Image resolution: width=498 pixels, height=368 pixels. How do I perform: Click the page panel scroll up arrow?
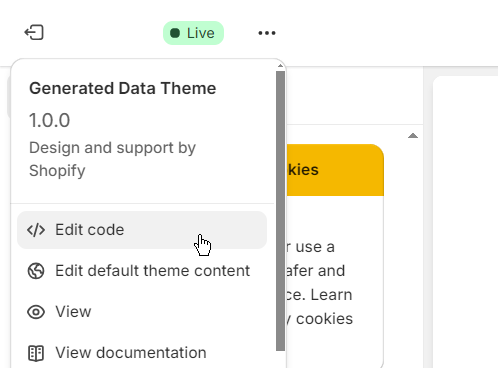coord(413,135)
